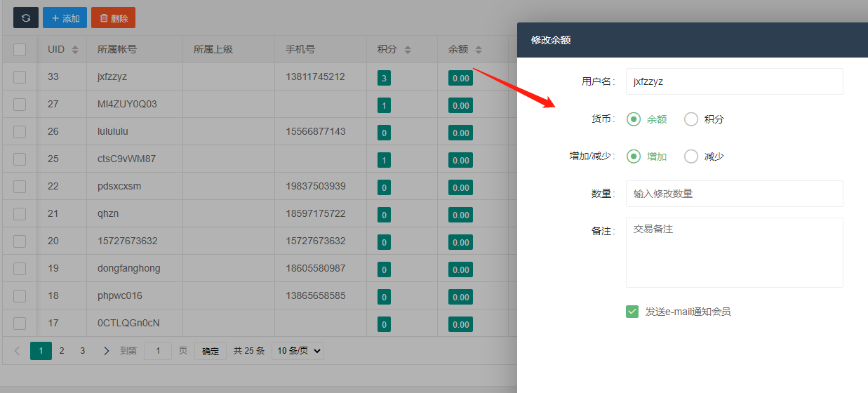Image resolution: width=868 pixels, height=393 pixels.
Task: Click the 数量 amount input field
Action: 735,194
